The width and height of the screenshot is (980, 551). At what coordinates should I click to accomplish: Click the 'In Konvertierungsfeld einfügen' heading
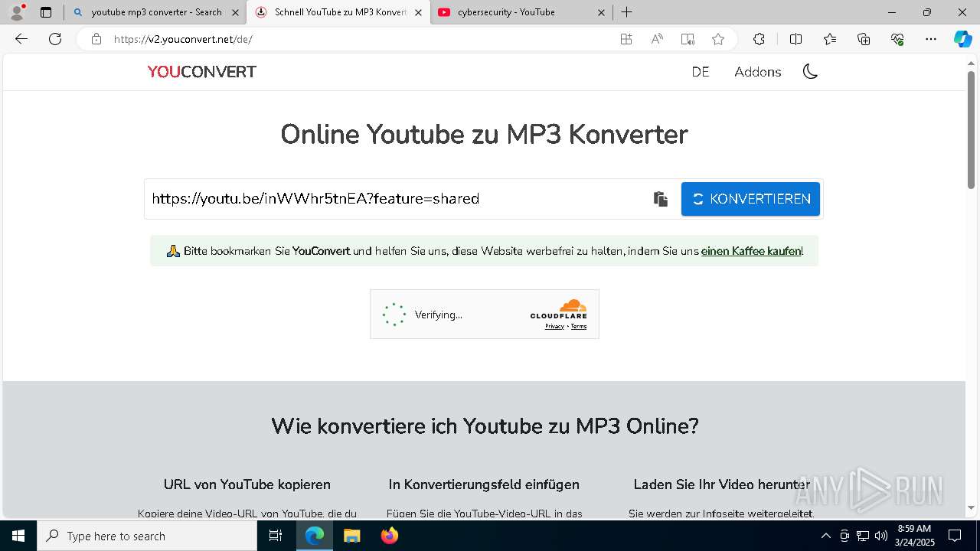coord(484,484)
